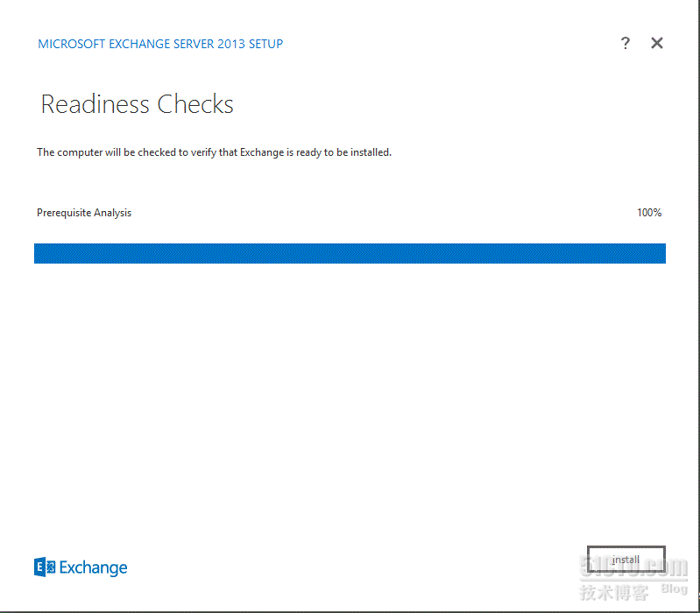Select the Readiness Checks heading
Viewport: 700px width, 613px height.
[137, 104]
